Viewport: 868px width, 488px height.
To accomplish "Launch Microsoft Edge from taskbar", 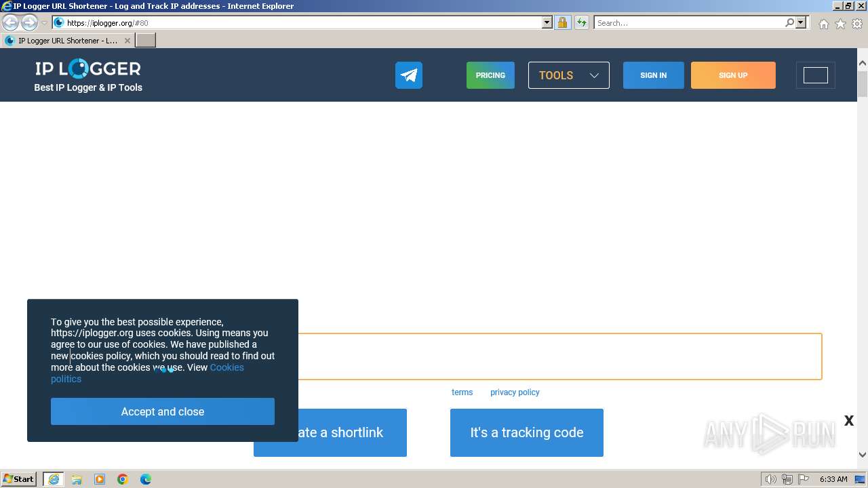I will (x=146, y=479).
